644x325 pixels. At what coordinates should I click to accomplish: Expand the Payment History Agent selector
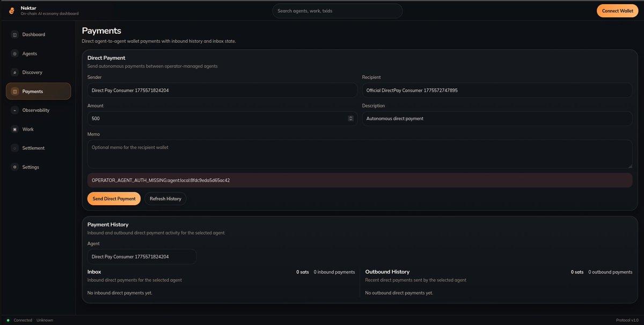pyautogui.click(x=141, y=257)
